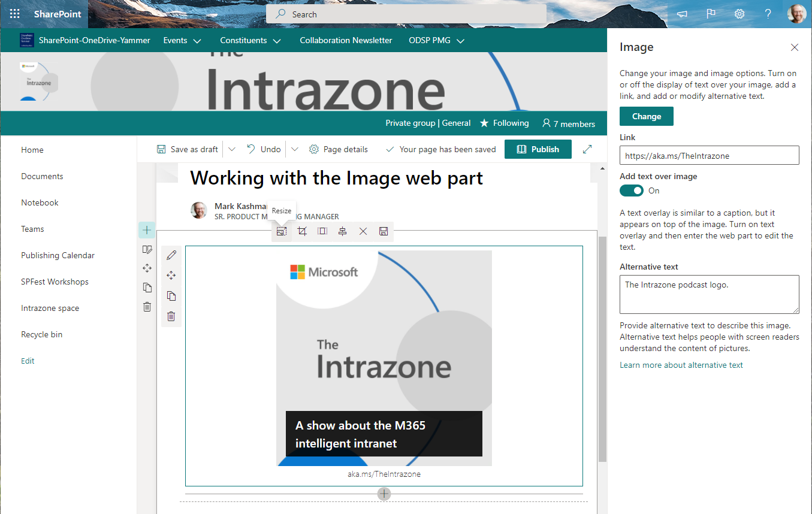Click Mark Kashman's author avatar
The width and height of the screenshot is (812, 514).
point(199,210)
